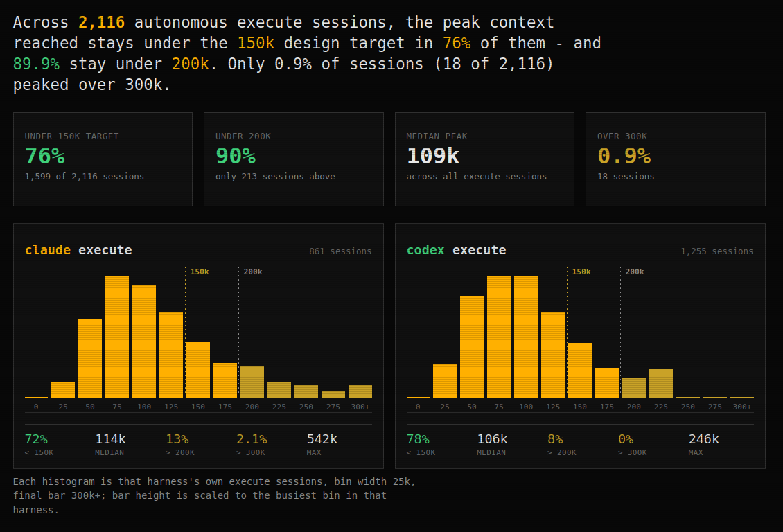The width and height of the screenshot is (783, 532).
Task: Click the 0.9% over 300k value
Action: [x=624, y=157]
